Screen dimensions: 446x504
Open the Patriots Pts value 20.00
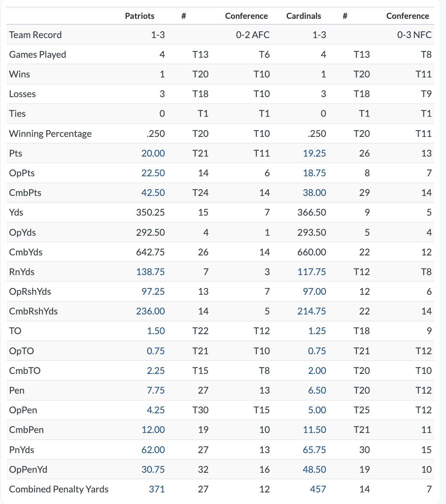pyautogui.click(x=153, y=153)
